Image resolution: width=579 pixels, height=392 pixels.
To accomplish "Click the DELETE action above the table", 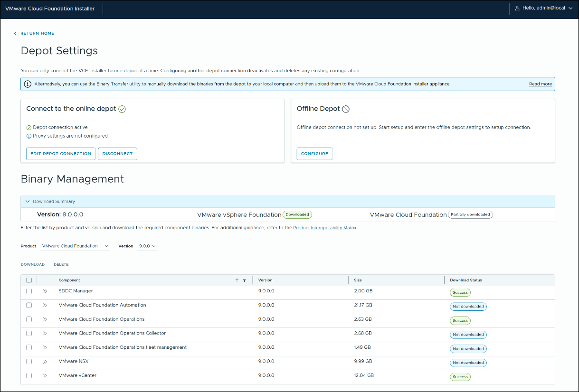I will [61, 264].
